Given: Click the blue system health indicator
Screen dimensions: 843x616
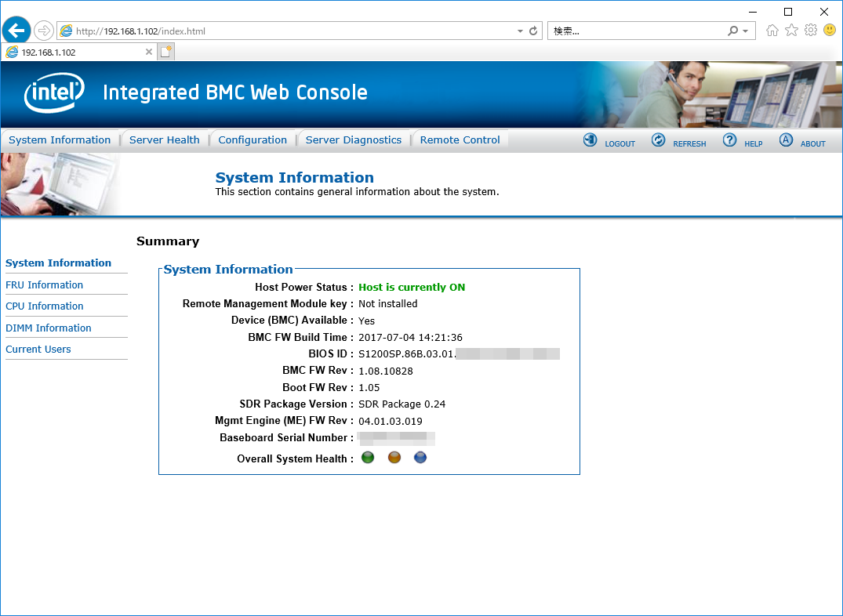Looking at the screenshot, I should tap(420, 458).
